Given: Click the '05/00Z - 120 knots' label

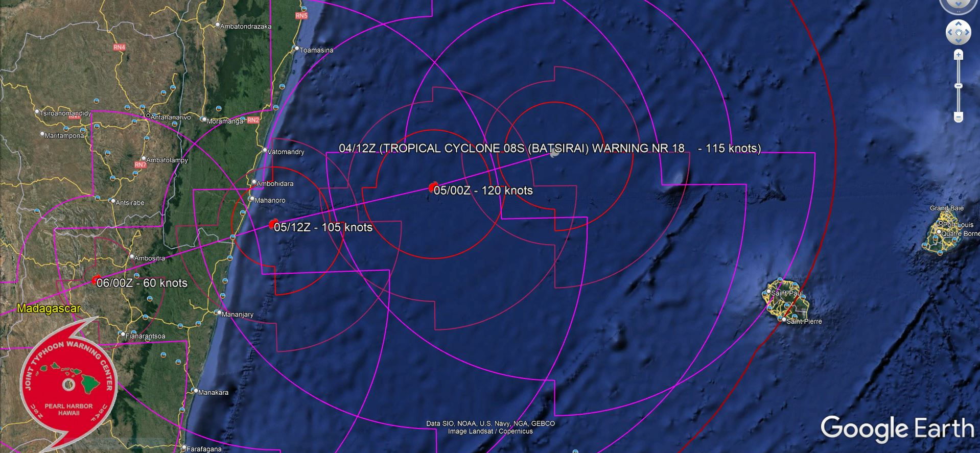Looking at the screenshot, I should [483, 190].
